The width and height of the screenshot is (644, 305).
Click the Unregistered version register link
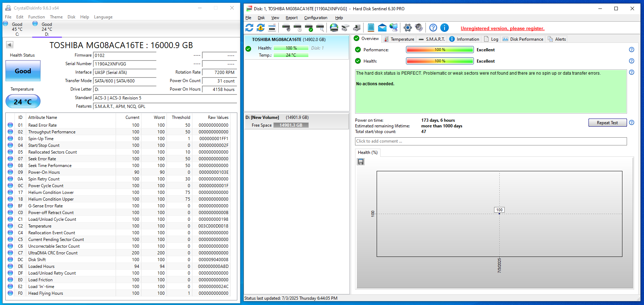point(503,28)
